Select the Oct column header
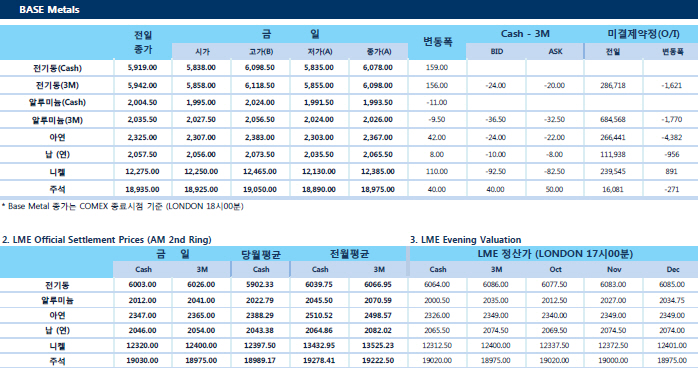This screenshot has width=698, height=368. (555, 269)
